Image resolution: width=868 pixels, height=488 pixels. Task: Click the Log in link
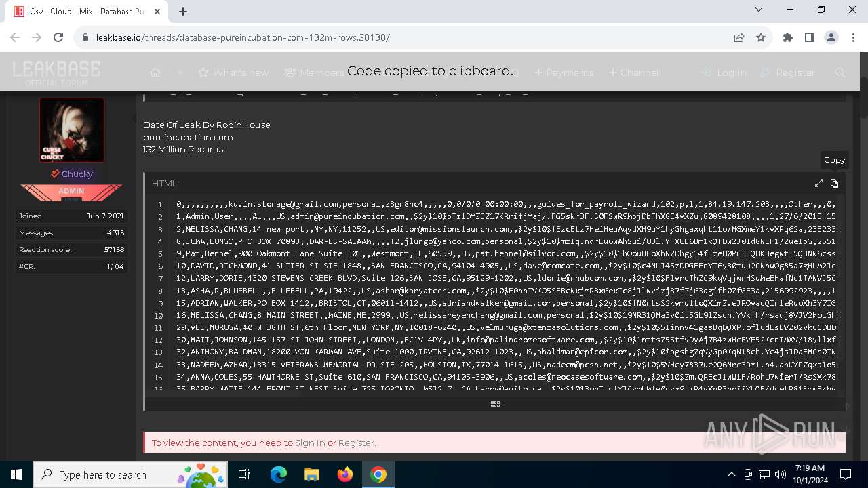pos(724,73)
